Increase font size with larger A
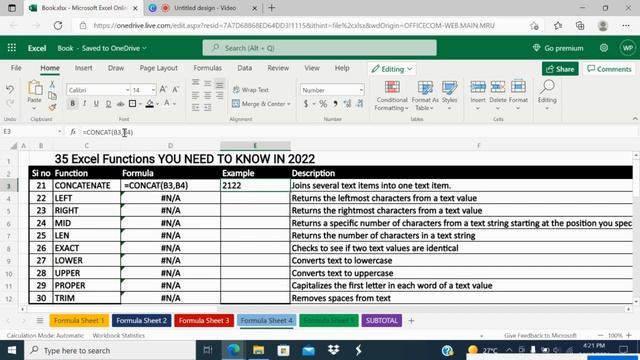The image size is (640, 360). (163, 89)
